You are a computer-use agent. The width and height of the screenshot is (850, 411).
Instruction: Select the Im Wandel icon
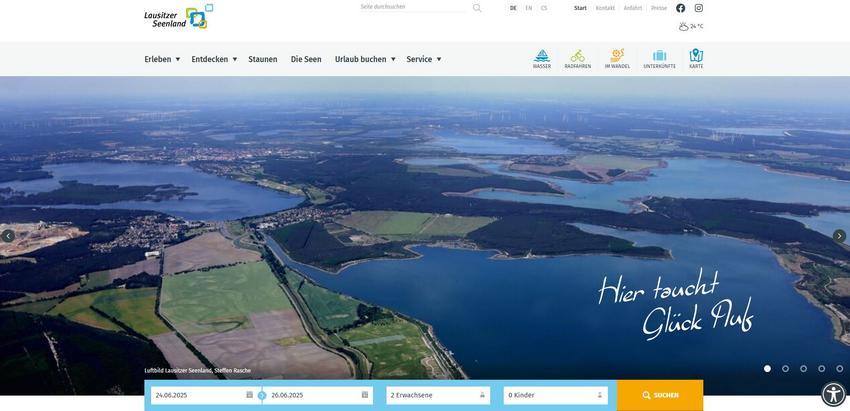pyautogui.click(x=617, y=58)
